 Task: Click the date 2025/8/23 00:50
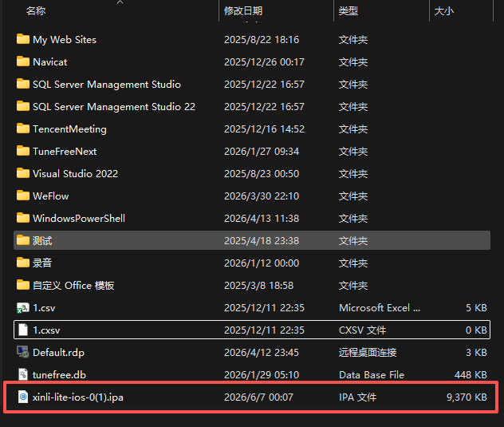point(262,174)
